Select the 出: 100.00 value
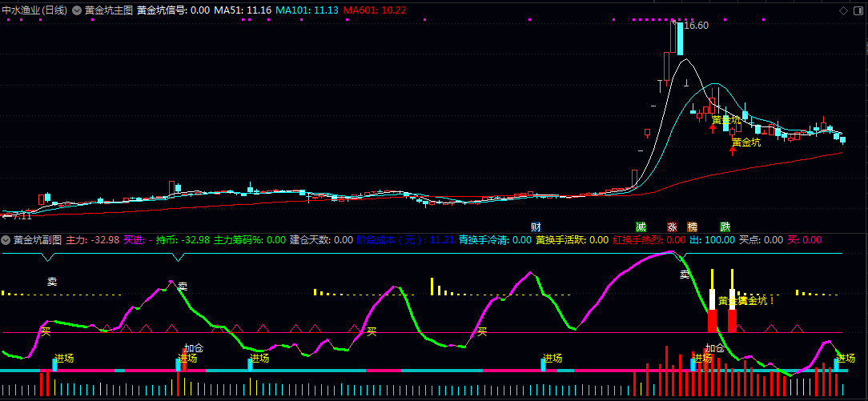 (712, 240)
